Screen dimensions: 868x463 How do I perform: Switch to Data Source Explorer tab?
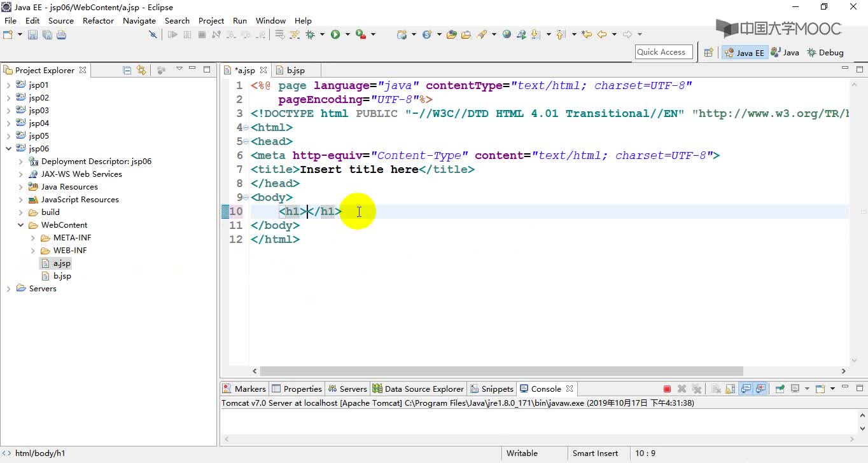click(x=418, y=389)
